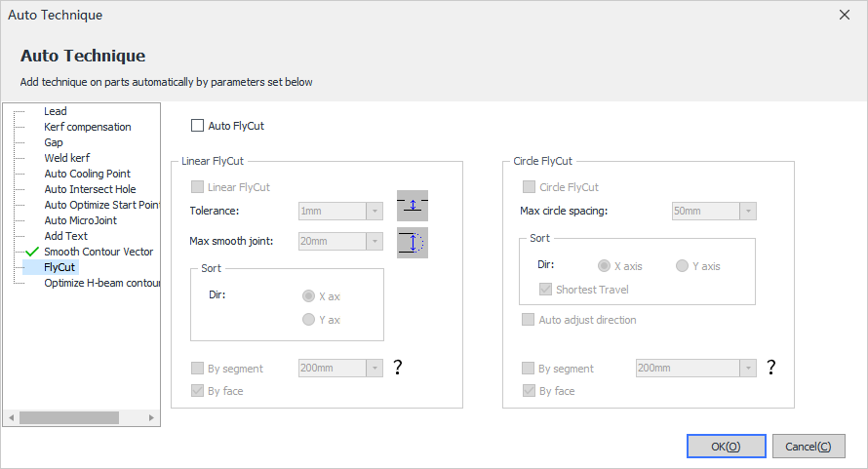Click the Tolerance illustration icon
Viewport: 868px width, 469px height.
[413, 206]
